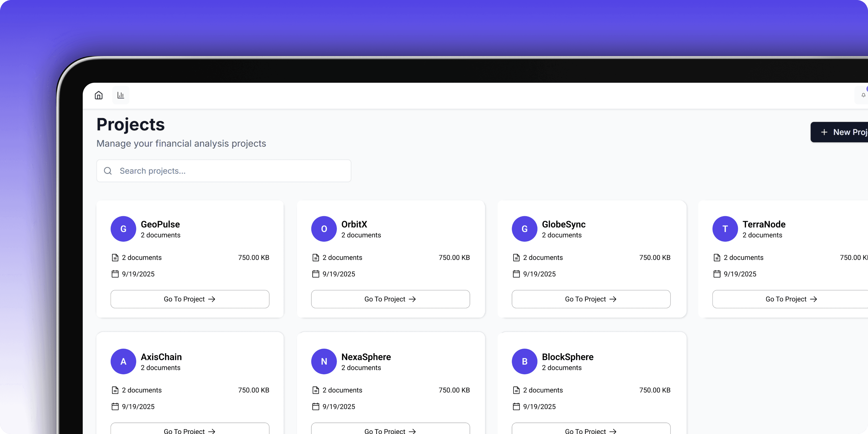
Task: Go to the GeoPulse project
Action: (x=190, y=299)
